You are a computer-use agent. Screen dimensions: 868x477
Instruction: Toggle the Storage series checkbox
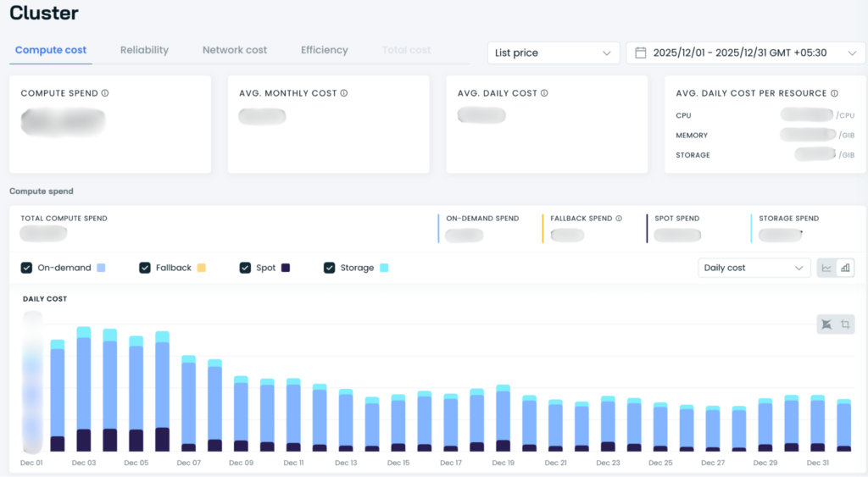point(330,268)
